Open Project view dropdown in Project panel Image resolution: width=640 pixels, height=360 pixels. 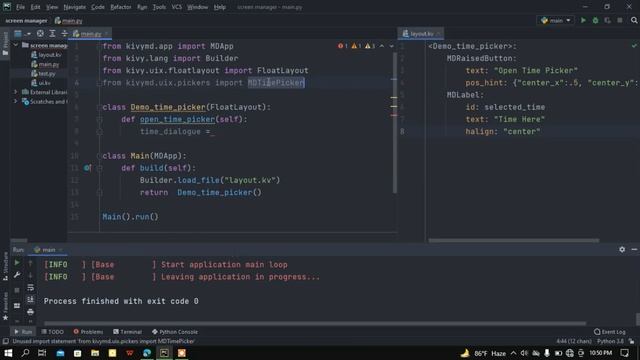(x=22, y=33)
